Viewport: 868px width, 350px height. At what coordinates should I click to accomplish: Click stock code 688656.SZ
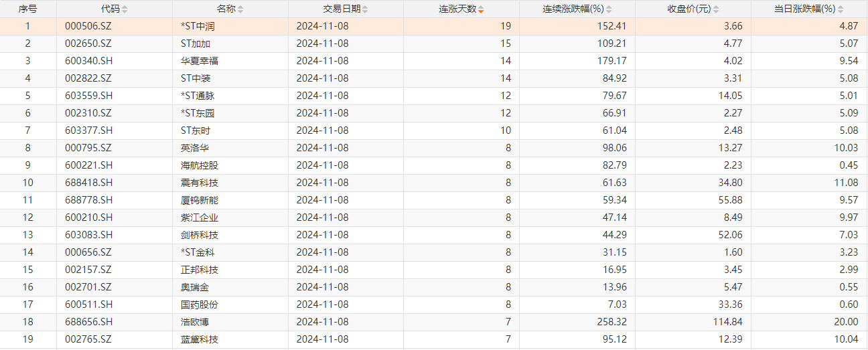click(87, 322)
